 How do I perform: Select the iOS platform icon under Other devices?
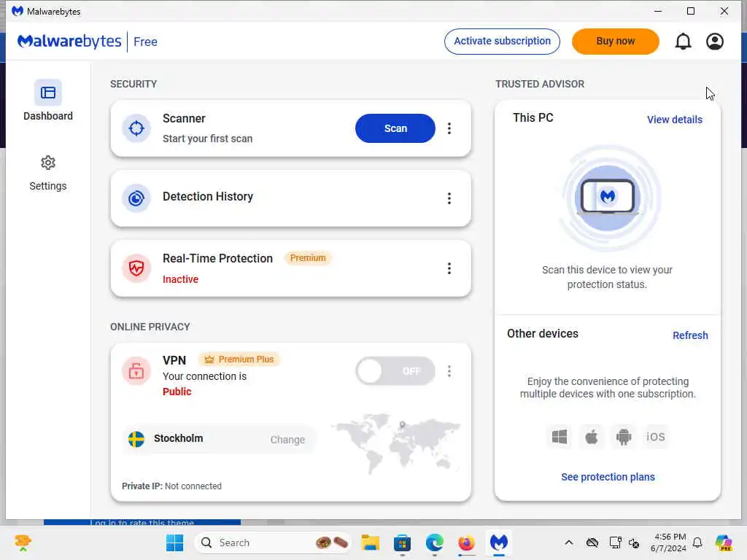click(656, 437)
